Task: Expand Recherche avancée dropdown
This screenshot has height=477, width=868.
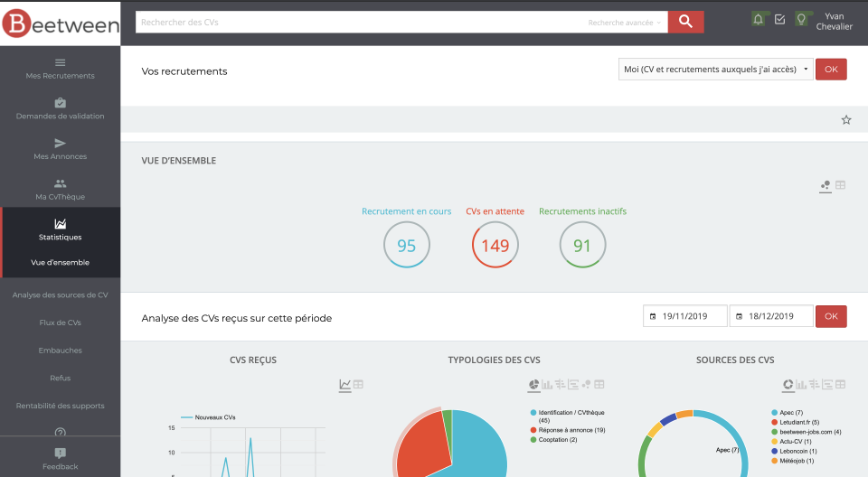Action: click(x=624, y=23)
